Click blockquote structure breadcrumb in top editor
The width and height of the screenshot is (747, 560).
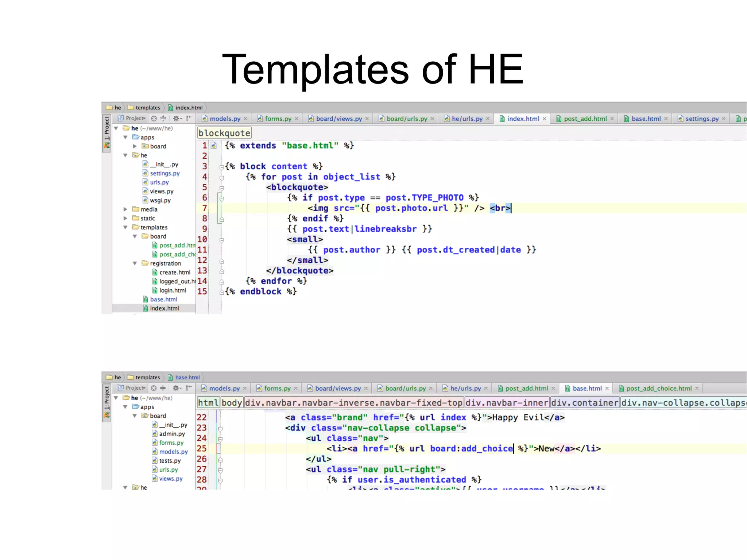pyautogui.click(x=224, y=133)
